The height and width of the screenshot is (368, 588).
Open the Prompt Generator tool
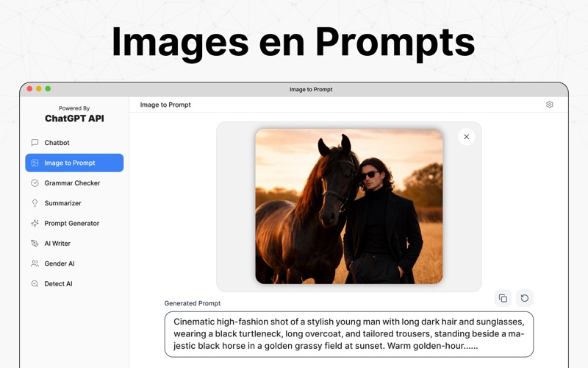(x=74, y=224)
